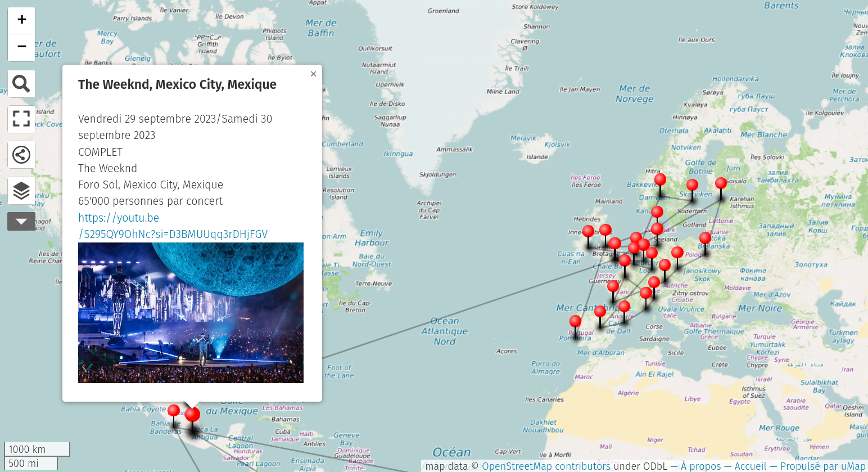This screenshot has width=868, height=472.
Task: Click "65'000 personnes par concert" text
Action: pos(150,201)
